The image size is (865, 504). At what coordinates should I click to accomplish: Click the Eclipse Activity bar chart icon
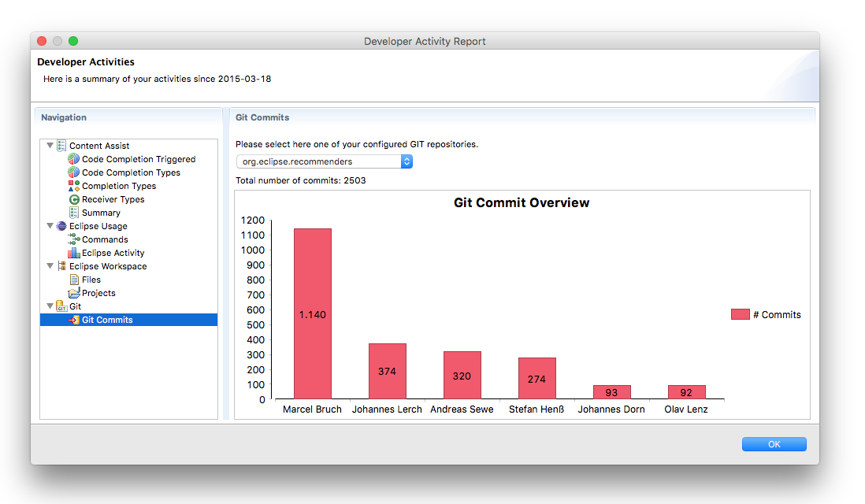(x=74, y=253)
